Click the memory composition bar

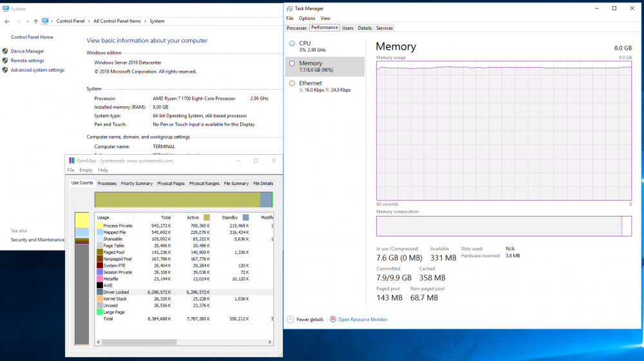pos(504,226)
